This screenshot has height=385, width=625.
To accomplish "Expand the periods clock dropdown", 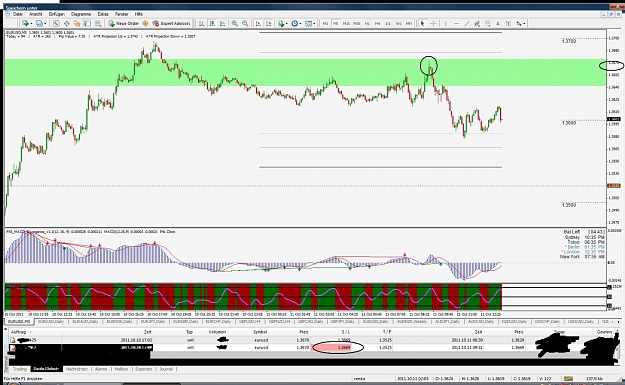I will (300, 24).
